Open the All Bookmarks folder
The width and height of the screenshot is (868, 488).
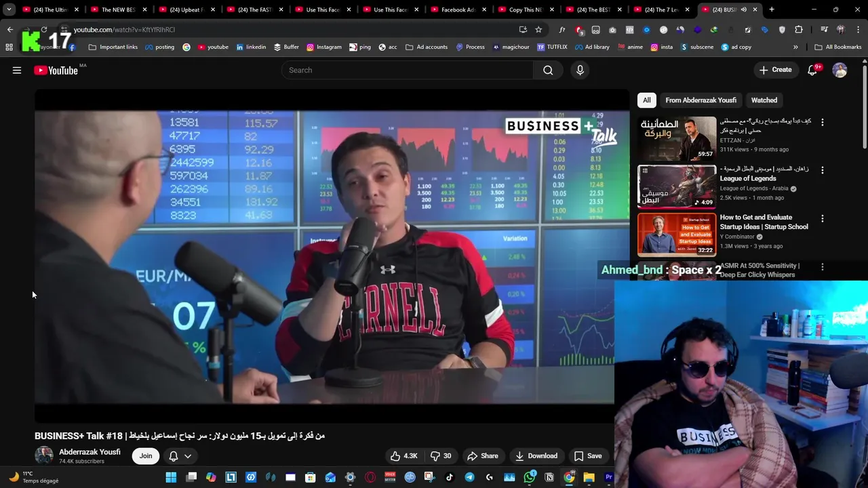point(837,47)
